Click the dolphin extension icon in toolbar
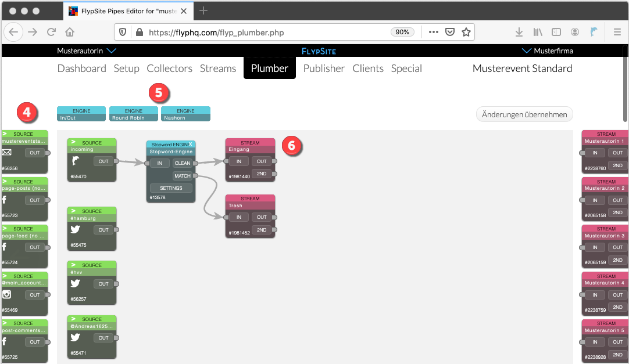629x364 pixels. pyautogui.click(x=594, y=32)
